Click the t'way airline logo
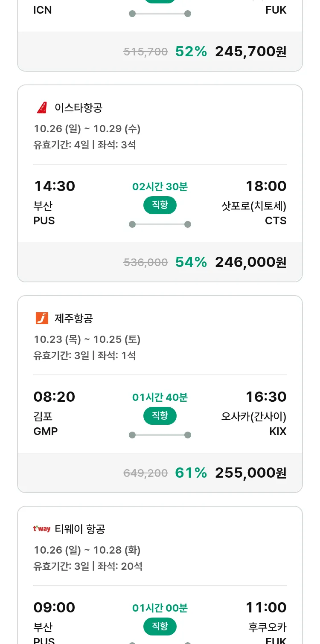The image size is (320, 644). (42, 529)
